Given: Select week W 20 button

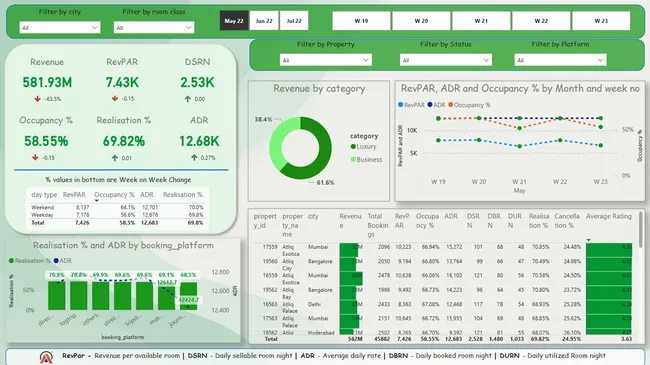Looking at the screenshot, I should (x=421, y=21).
